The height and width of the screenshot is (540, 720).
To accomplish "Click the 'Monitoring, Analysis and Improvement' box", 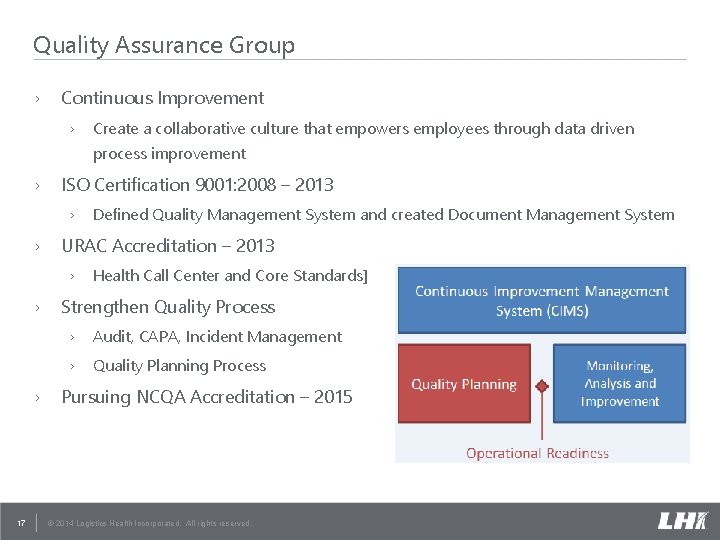I will coord(619,383).
